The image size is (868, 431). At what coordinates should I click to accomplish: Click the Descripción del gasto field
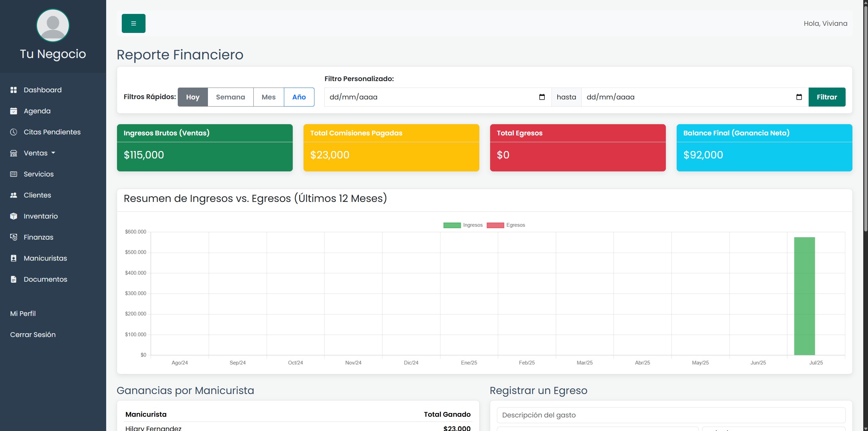(x=671, y=415)
